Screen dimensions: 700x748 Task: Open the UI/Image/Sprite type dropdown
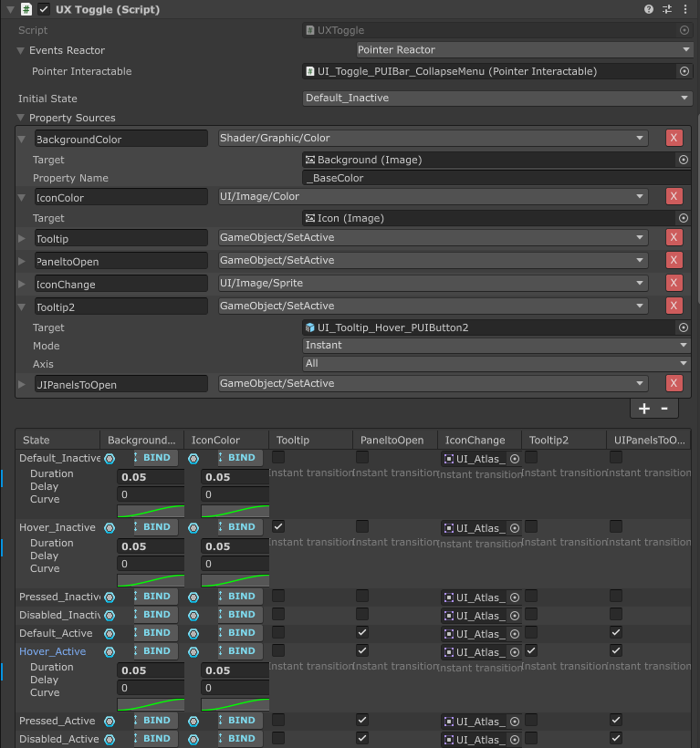[x=433, y=283]
